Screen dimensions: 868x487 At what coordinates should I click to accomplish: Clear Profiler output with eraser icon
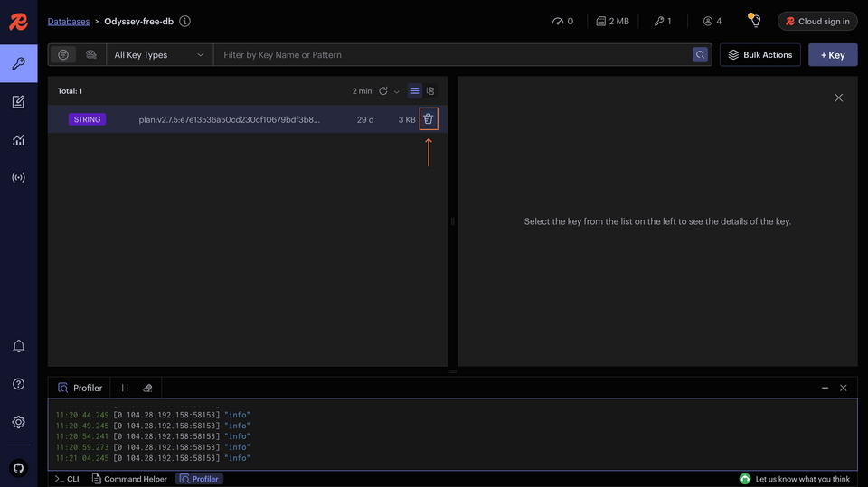pos(147,388)
